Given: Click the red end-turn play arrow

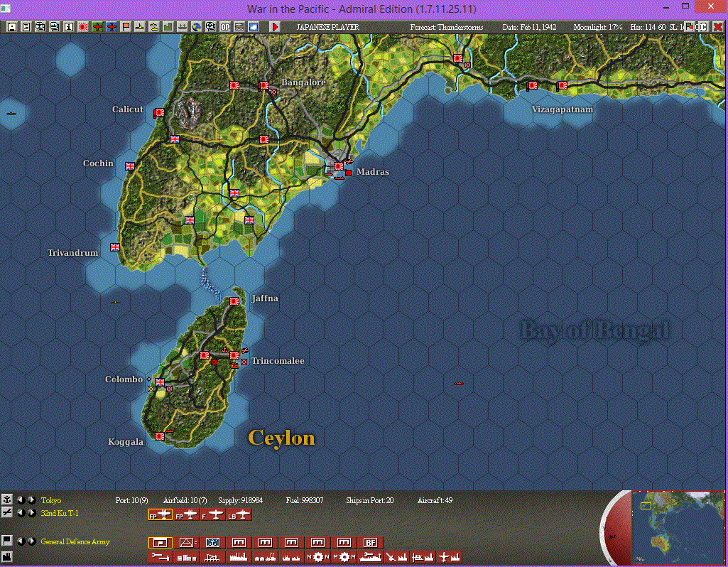Looking at the screenshot, I should coord(274,27).
